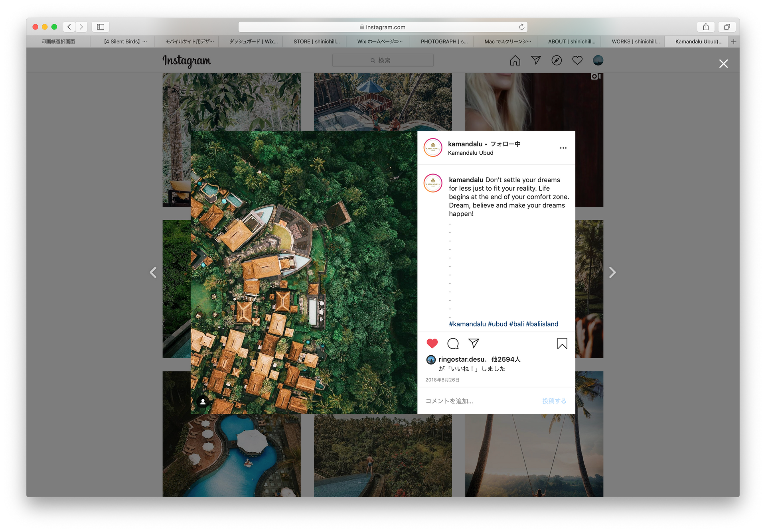Click kamandalu avatar in post header

pyautogui.click(x=433, y=148)
